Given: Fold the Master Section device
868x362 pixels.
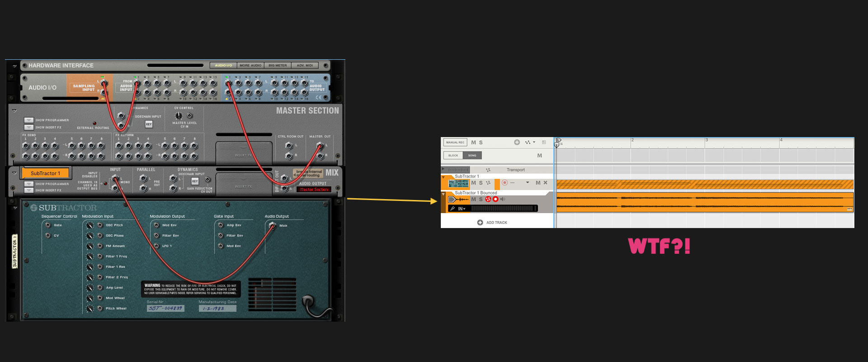Looking at the screenshot, I should tap(14, 110).
